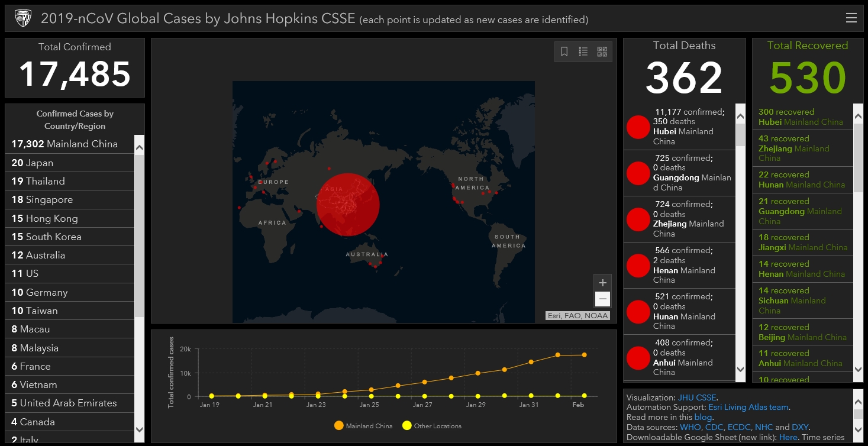Click the last Mainland China data point
The image size is (868, 446).
(584, 355)
